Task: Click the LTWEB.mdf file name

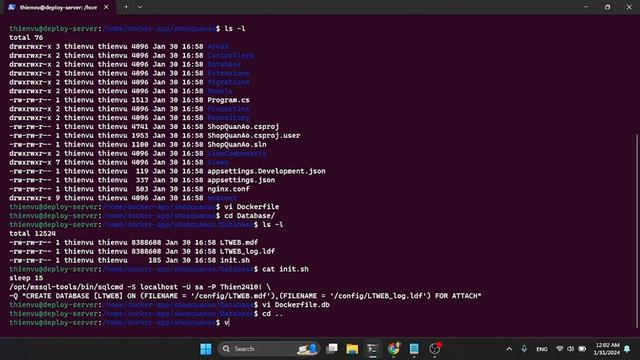Action: click(x=239, y=242)
